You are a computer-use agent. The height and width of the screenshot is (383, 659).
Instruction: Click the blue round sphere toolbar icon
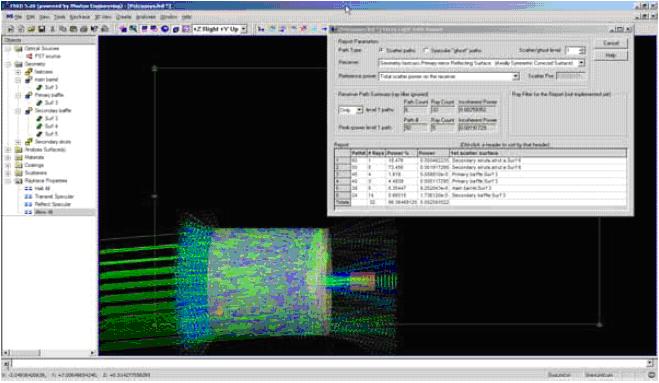165,29
